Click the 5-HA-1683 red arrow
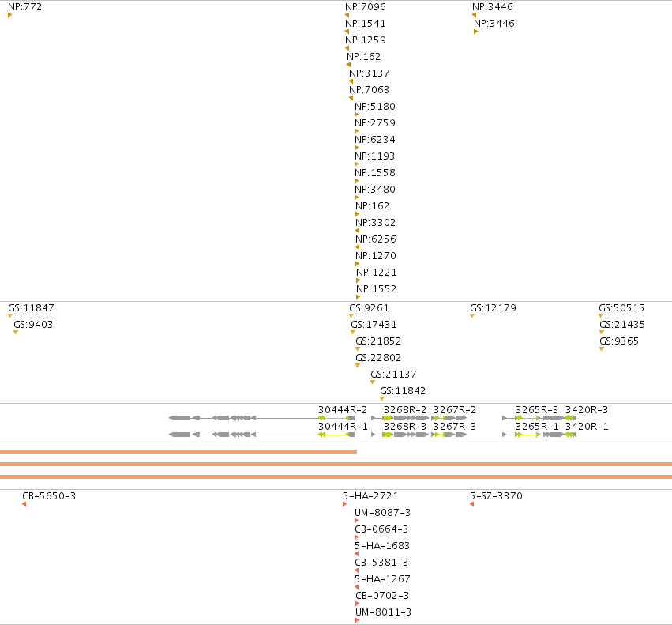 357,554
